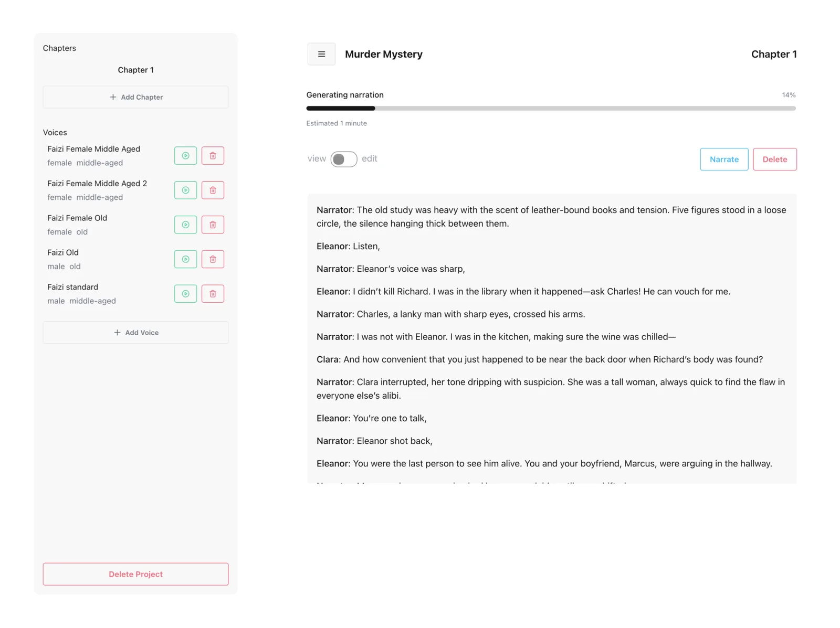Click the Chapters section heading
840x628 pixels.
59,48
